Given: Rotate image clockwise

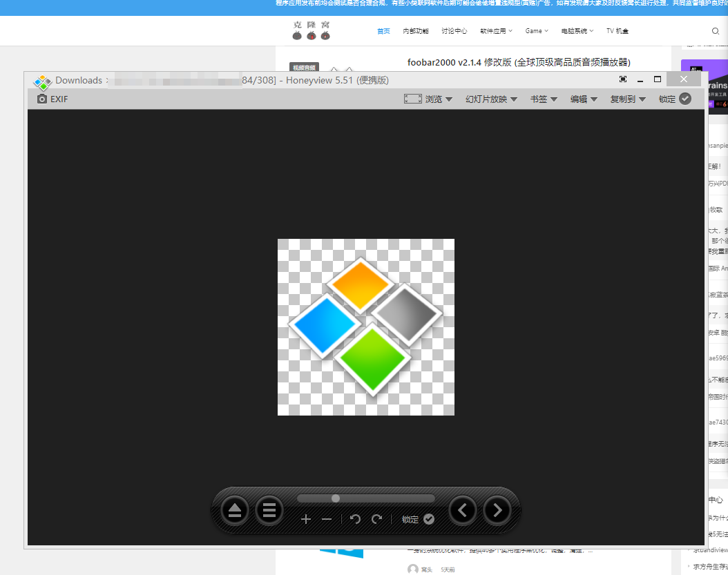Looking at the screenshot, I should point(376,519).
